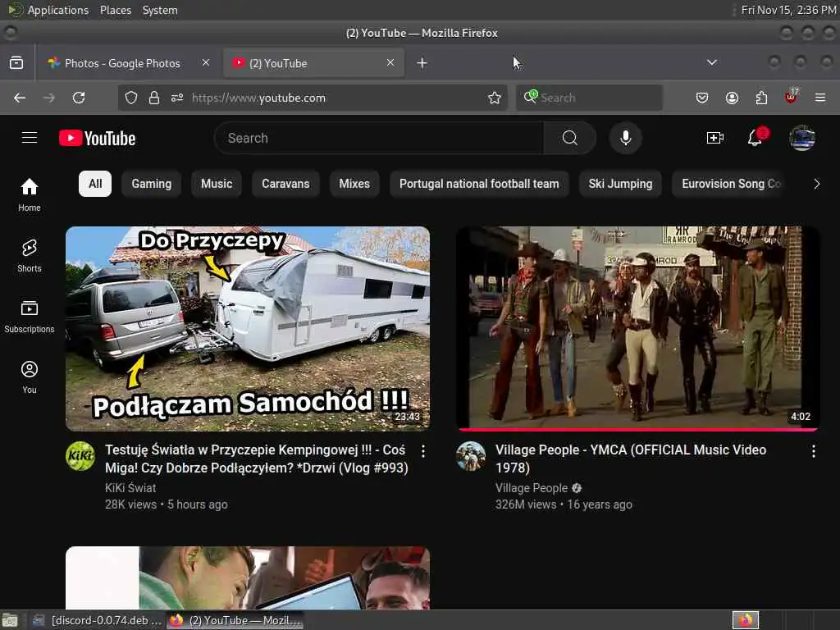The image size is (840, 630).
Task: Click the YouTube search magnifier button
Action: point(570,138)
